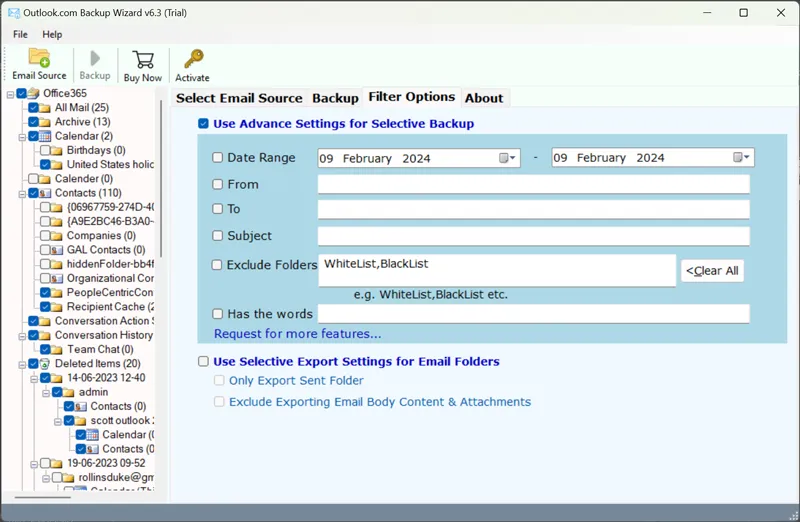This screenshot has width=800, height=522.
Task: Open the end date calendar dropdown
Action: [741, 158]
